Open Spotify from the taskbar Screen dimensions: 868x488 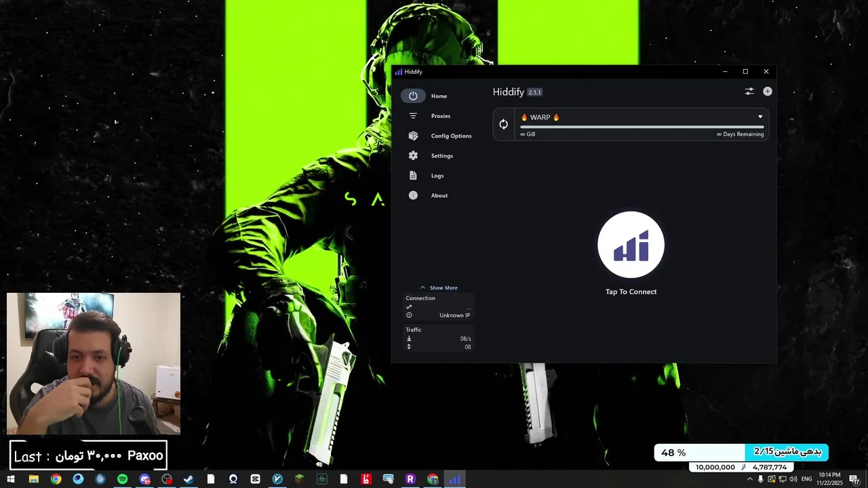pyautogui.click(x=122, y=479)
